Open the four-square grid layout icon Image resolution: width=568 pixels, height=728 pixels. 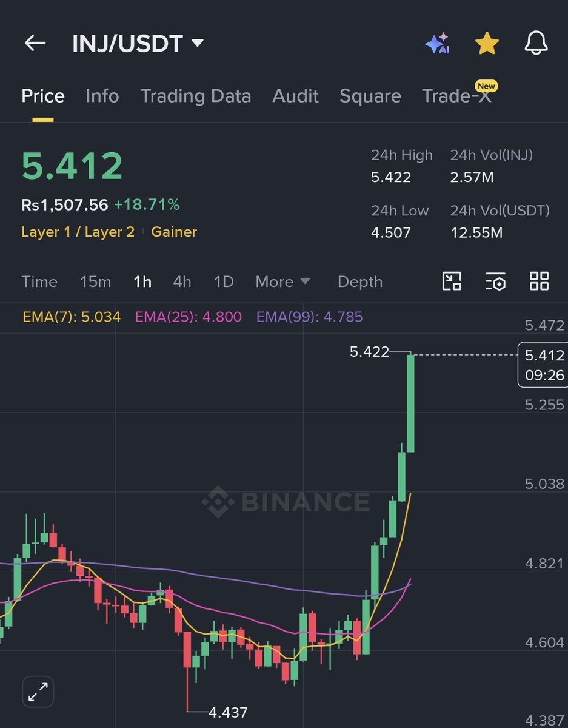click(539, 281)
